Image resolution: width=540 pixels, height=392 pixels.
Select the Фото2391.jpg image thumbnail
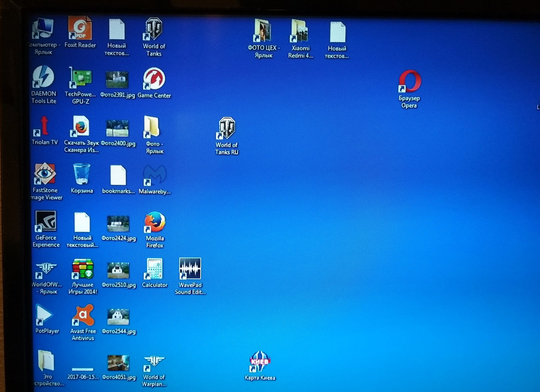click(117, 80)
